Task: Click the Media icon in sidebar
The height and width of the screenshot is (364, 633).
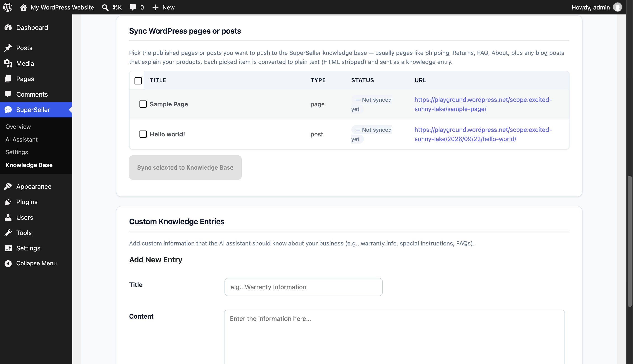Action: point(8,63)
